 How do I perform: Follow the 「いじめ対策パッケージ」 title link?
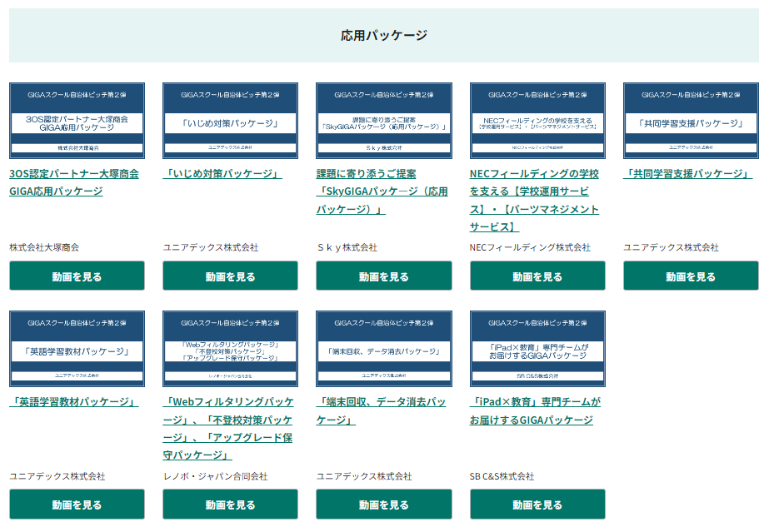tap(222, 174)
